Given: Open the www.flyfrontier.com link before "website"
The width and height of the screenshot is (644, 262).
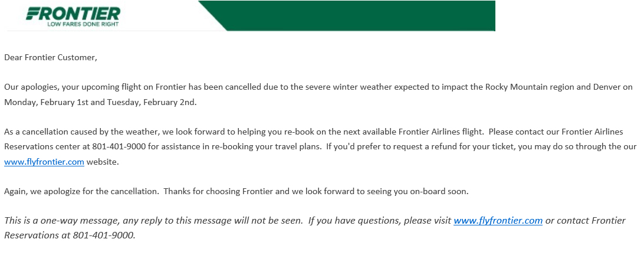Looking at the screenshot, I should [x=44, y=162].
